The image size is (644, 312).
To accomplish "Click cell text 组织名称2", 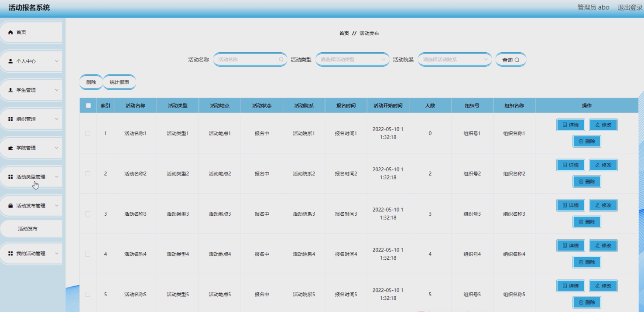I will tap(514, 174).
